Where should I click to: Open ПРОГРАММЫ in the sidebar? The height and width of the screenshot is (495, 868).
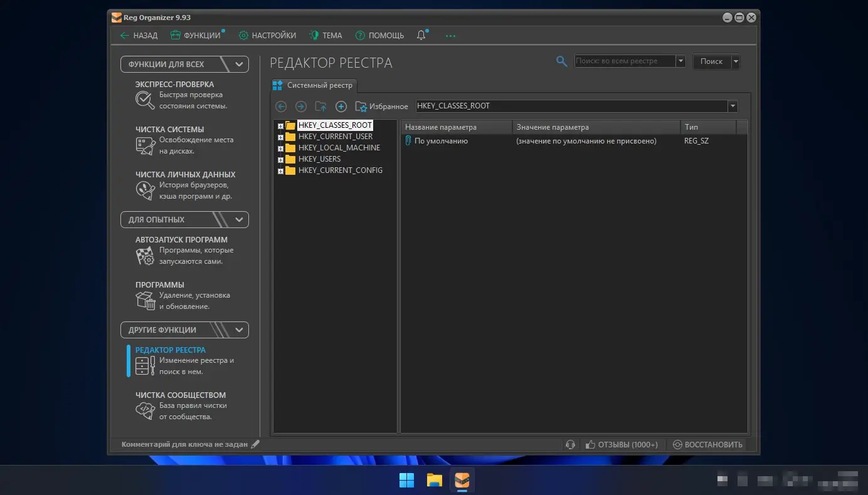click(x=183, y=296)
